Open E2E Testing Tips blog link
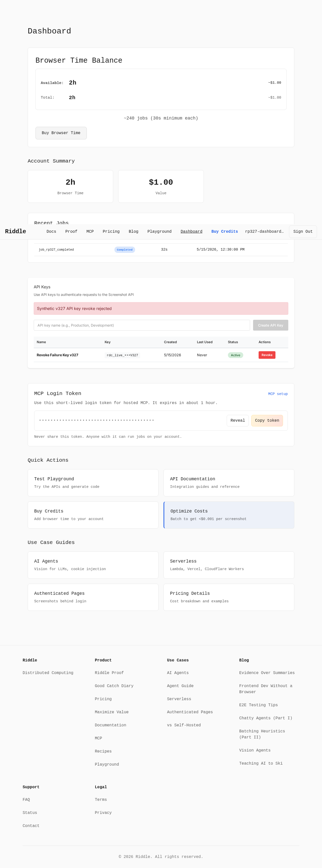Image resolution: width=322 pixels, height=868 pixels. pos(258,705)
